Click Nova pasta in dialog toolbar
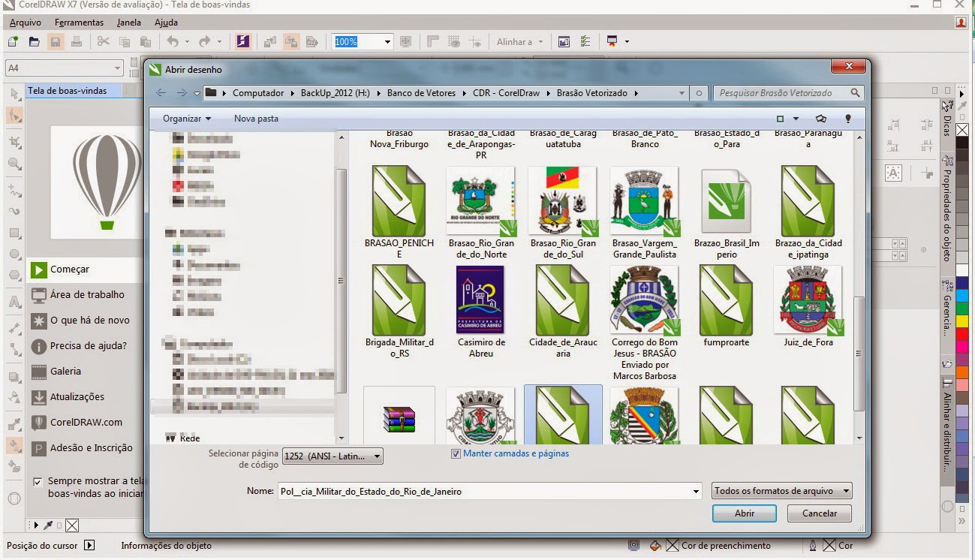The width and height of the screenshot is (975, 560). tap(256, 119)
